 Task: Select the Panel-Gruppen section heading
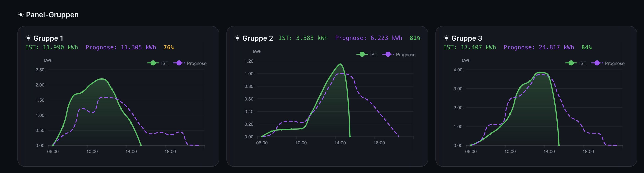click(x=52, y=15)
